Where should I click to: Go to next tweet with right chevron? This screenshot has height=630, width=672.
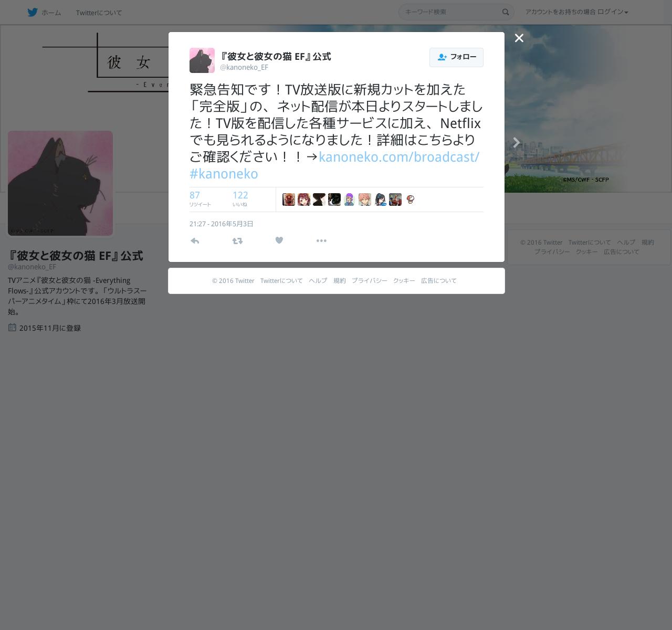[x=517, y=142]
